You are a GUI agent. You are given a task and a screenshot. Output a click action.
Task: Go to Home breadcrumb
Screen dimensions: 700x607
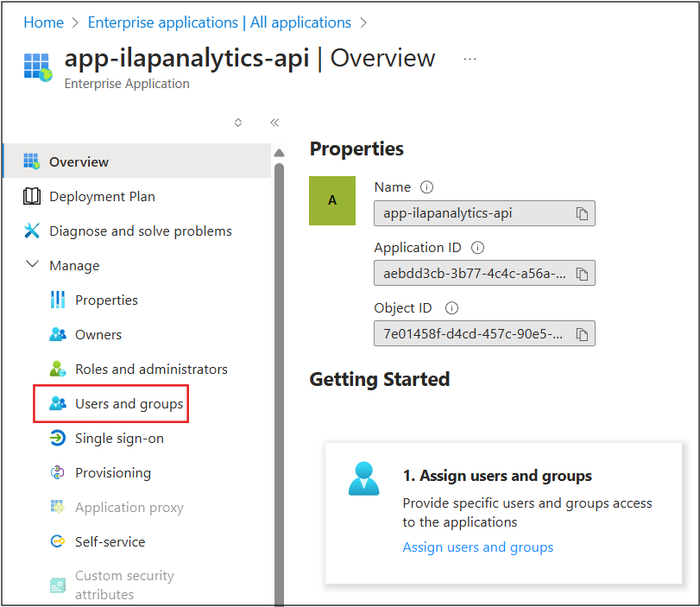click(44, 22)
